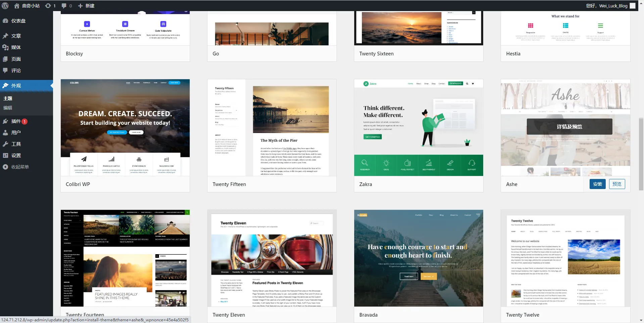Open the 插件 menu label
644x323 pixels.
(16, 121)
